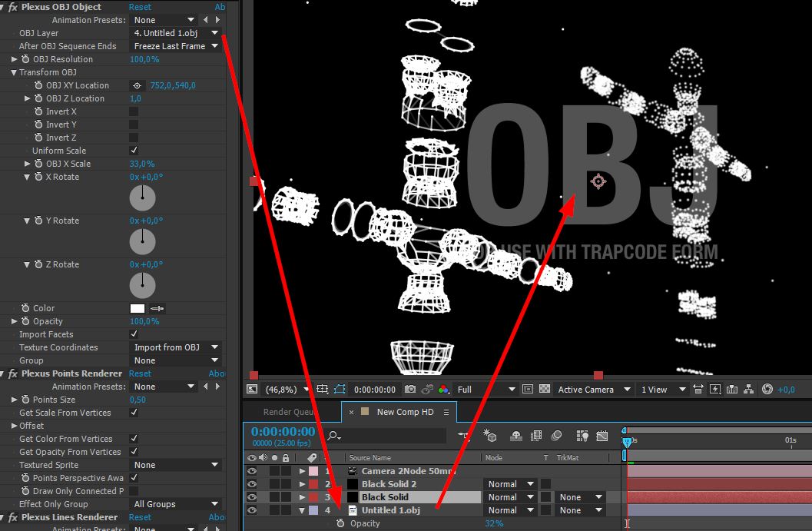Reset the Plexus OBJ Object effect

140,7
